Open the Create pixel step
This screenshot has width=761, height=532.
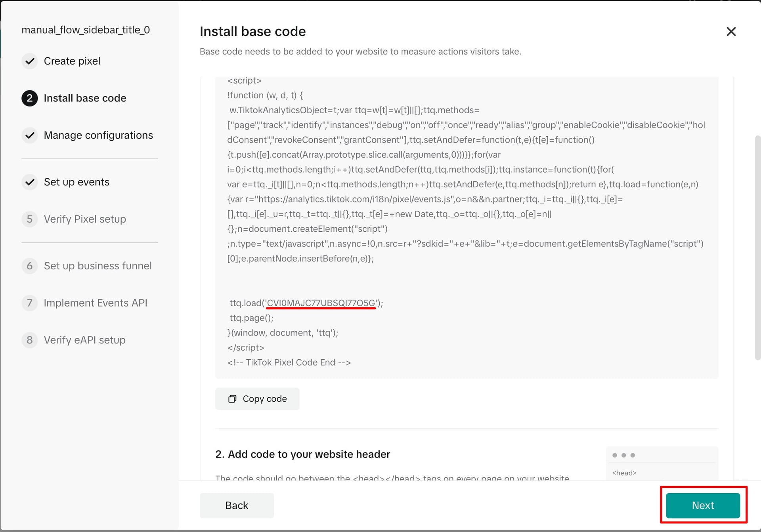72,61
